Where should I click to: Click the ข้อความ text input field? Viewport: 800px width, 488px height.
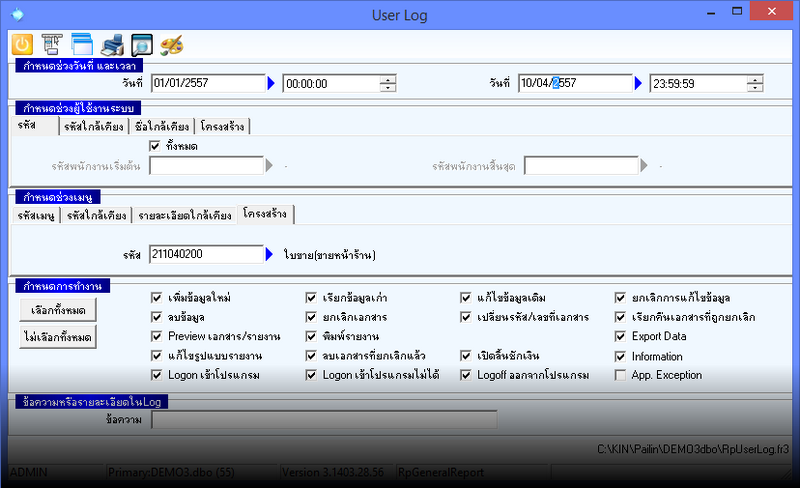[323, 421]
